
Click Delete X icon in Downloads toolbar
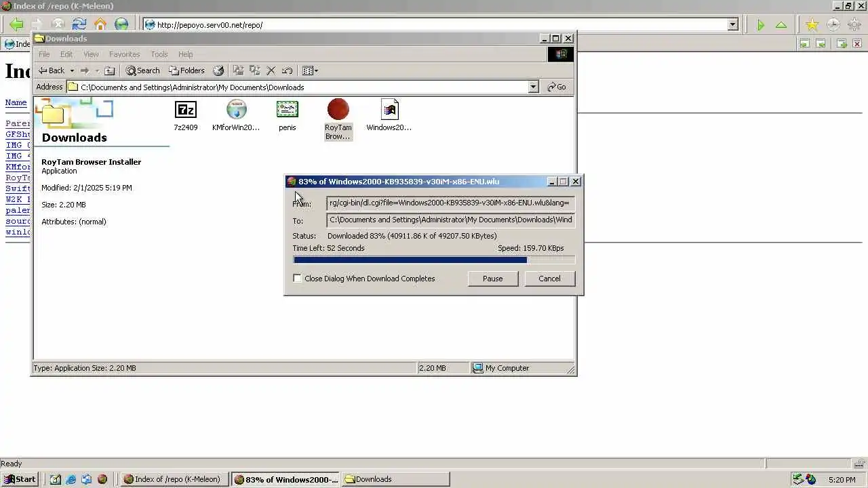point(271,70)
